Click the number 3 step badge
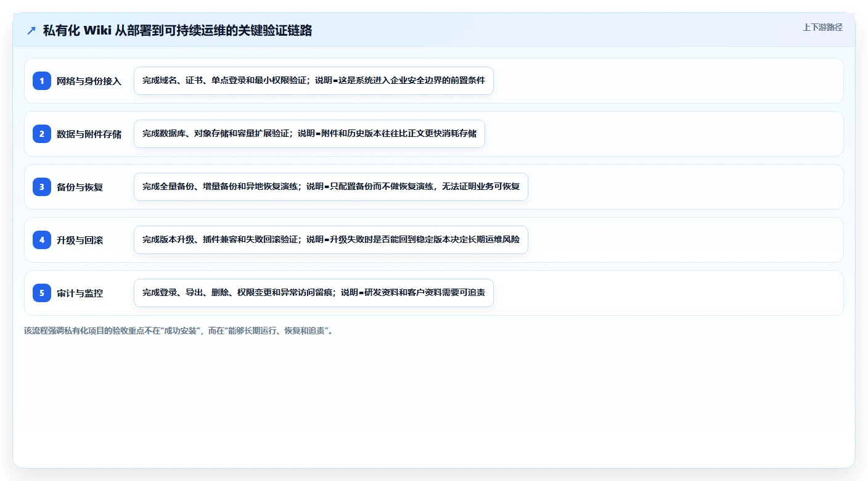Viewport: 868px width, 481px height. coord(42,187)
